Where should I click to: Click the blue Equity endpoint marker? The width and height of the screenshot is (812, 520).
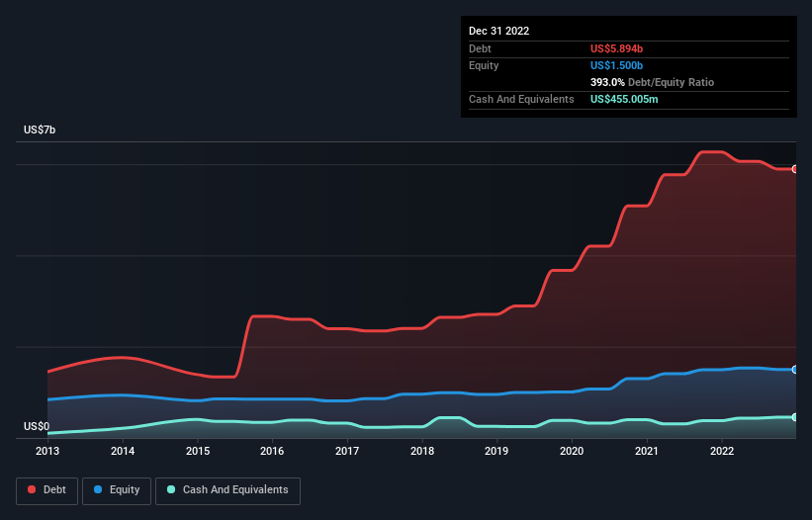point(794,370)
